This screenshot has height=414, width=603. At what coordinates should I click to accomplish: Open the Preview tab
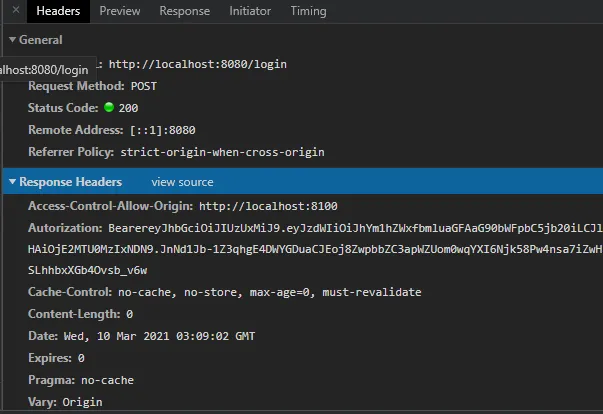click(119, 11)
